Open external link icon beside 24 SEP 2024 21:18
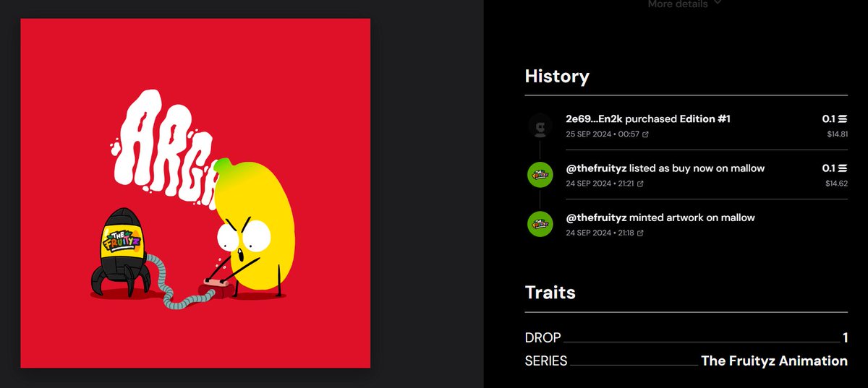Image resolution: width=868 pixels, height=388 pixels. [641, 233]
